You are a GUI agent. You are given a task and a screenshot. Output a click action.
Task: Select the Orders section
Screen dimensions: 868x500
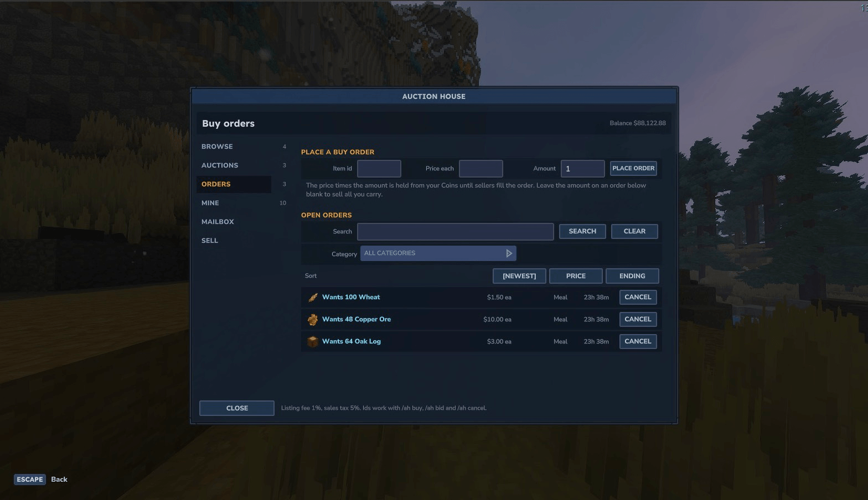[x=234, y=184]
